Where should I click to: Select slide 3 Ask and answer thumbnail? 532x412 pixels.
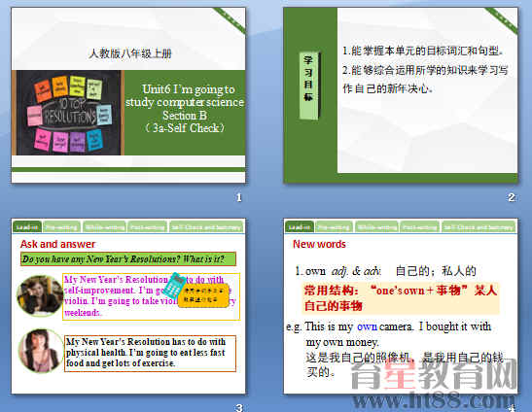(128, 306)
